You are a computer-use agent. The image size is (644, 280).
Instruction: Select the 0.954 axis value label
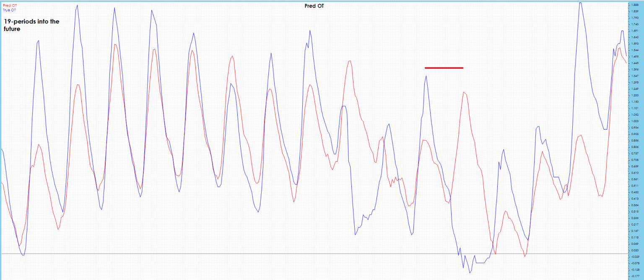636,127
